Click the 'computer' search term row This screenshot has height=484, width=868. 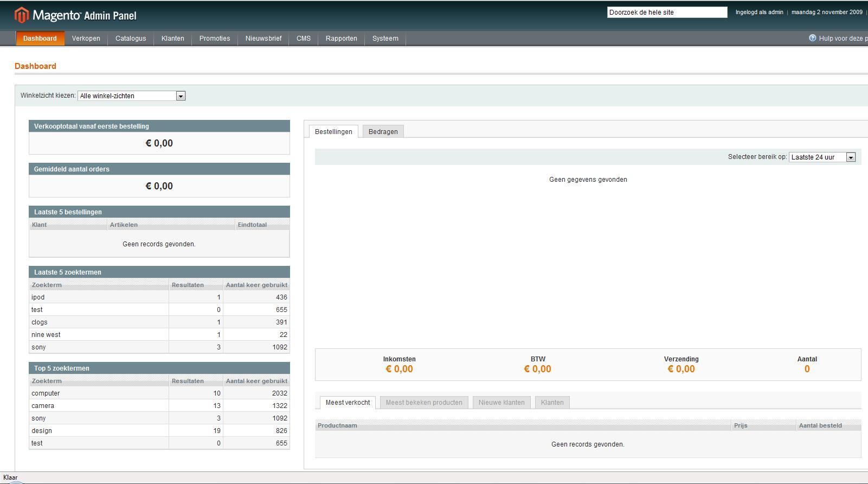click(159, 393)
